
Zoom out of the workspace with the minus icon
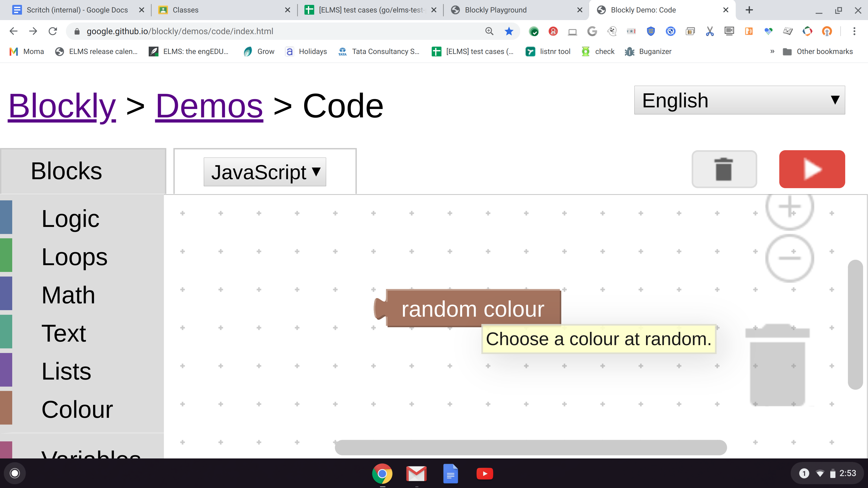coord(790,258)
